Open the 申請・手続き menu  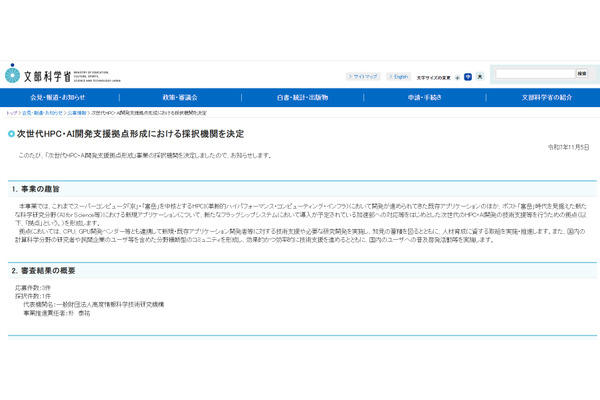click(424, 98)
